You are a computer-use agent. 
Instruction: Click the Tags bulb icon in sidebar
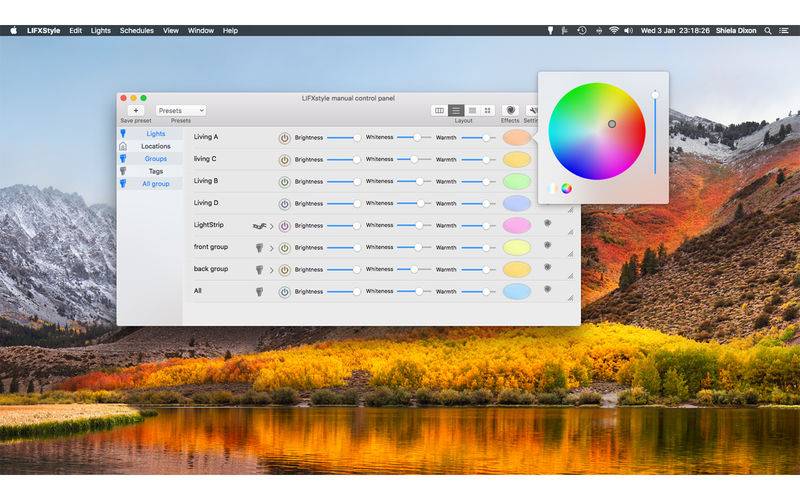[123, 171]
